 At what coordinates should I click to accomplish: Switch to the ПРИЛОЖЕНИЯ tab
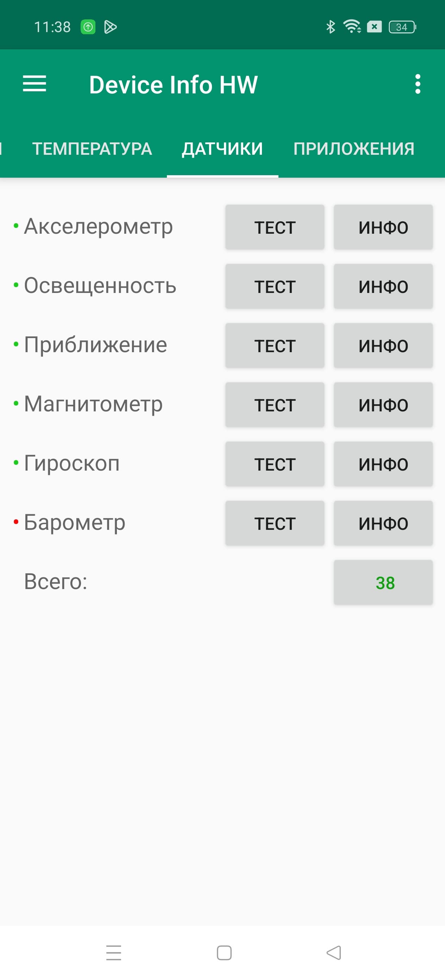click(353, 149)
